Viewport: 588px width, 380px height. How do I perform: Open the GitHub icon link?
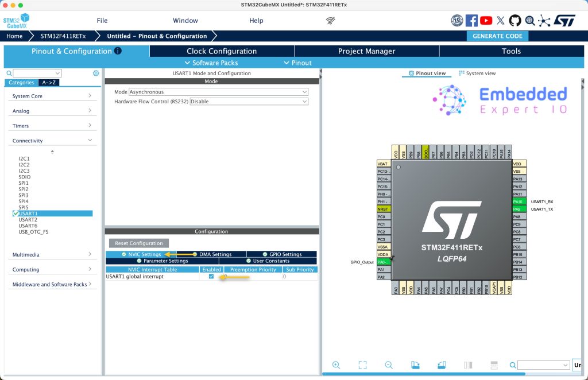point(515,21)
